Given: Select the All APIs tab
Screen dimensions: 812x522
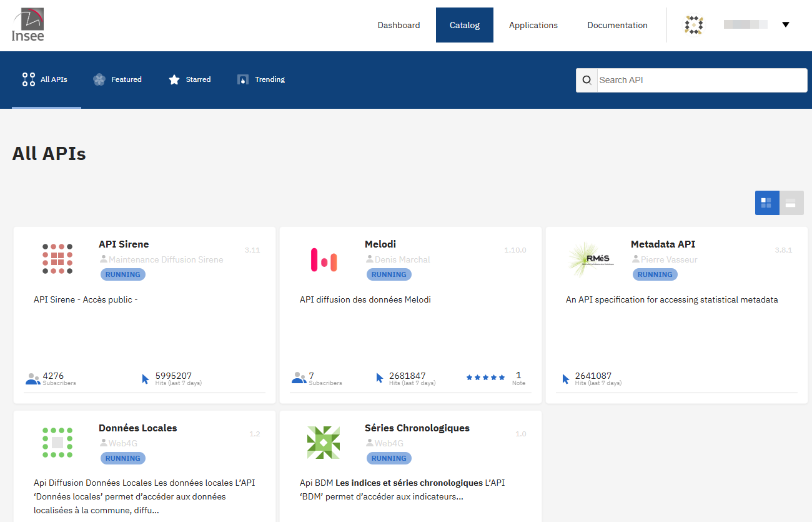Looking at the screenshot, I should (x=46, y=79).
